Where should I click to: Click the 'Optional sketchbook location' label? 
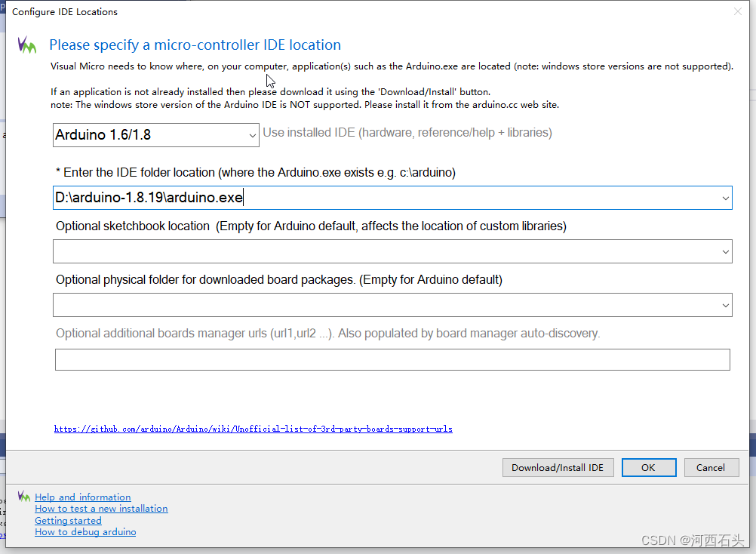pyautogui.click(x=311, y=226)
